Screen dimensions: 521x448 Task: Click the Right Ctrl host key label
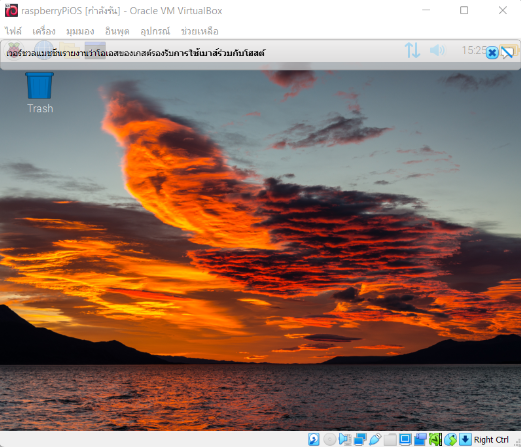[x=491, y=440]
